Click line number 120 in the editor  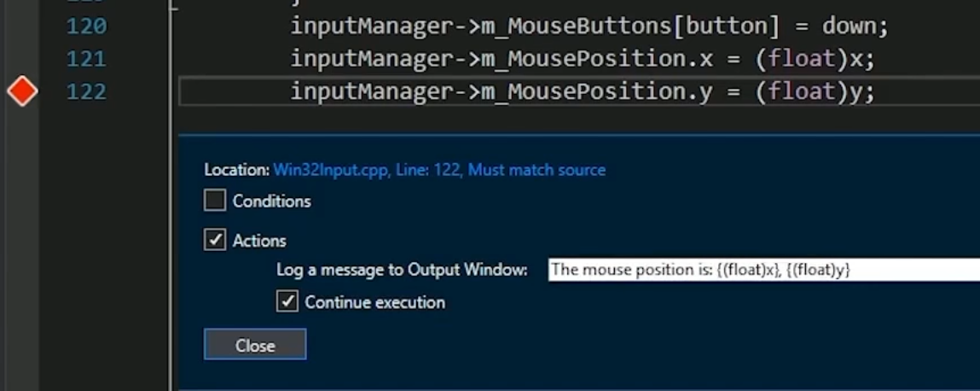pyautogui.click(x=86, y=26)
